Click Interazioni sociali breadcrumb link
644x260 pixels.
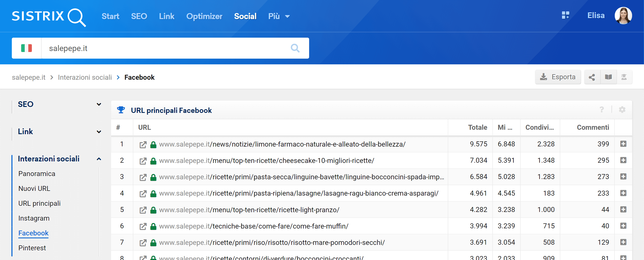coord(85,78)
